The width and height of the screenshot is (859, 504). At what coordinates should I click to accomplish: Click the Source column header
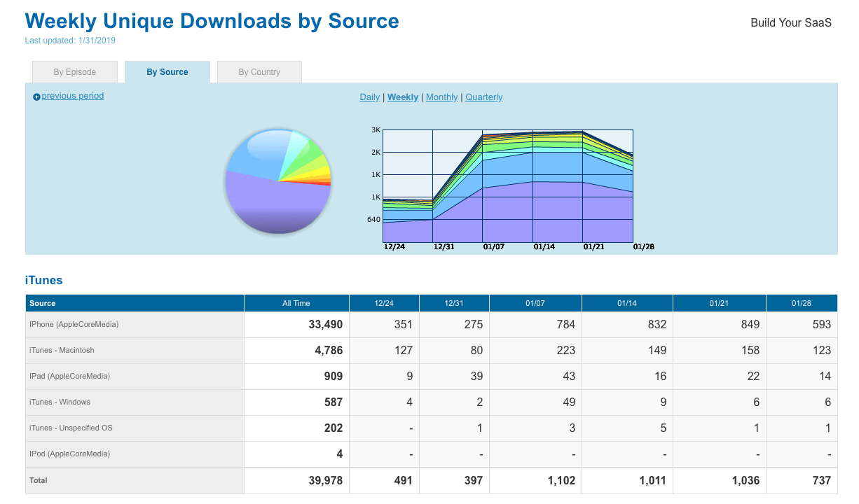coord(43,303)
